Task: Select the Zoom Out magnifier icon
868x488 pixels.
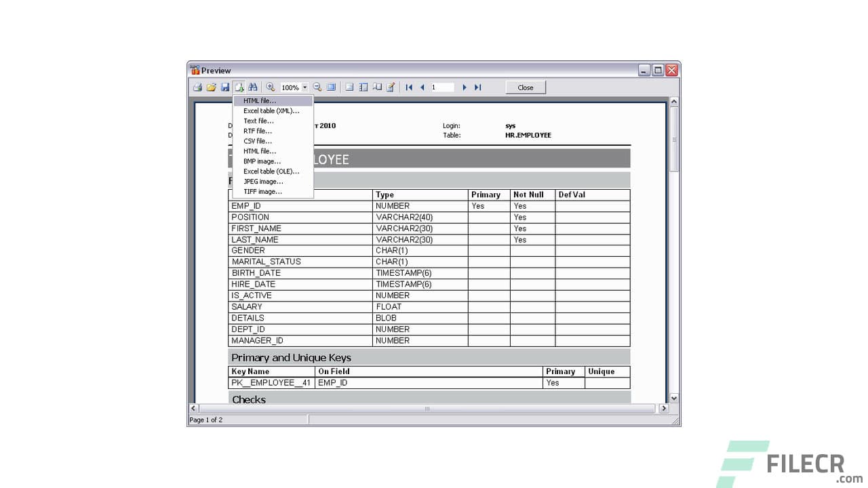Action: click(x=317, y=87)
